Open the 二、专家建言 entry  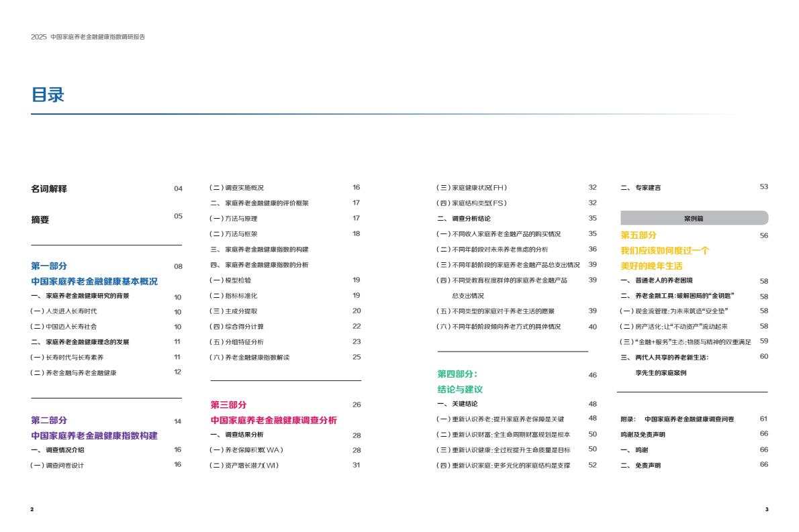[640, 188]
